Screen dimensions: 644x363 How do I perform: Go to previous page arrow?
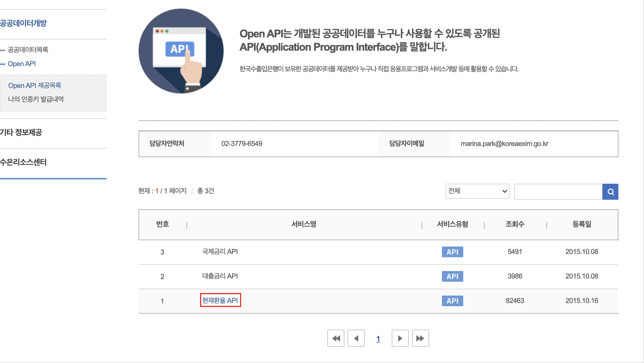[356, 338]
